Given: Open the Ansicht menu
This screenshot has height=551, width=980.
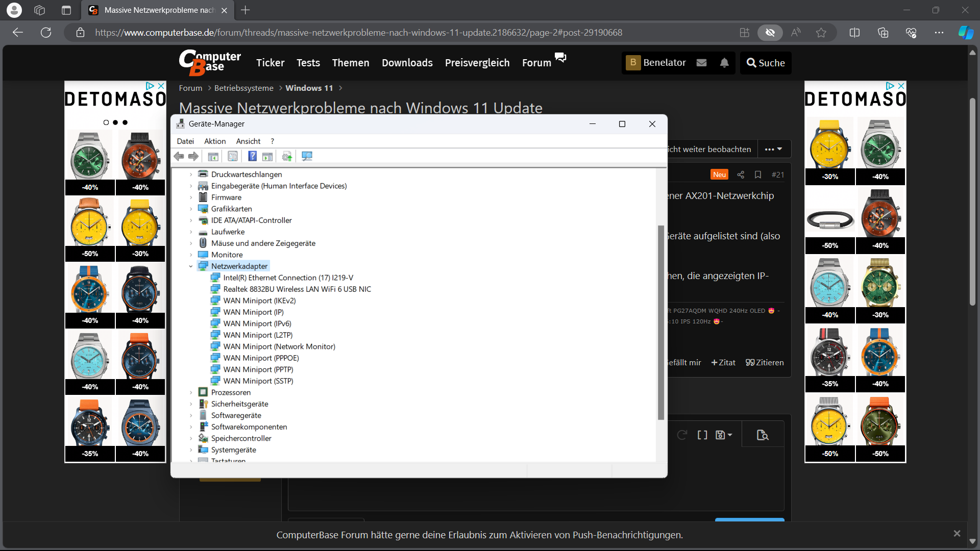Looking at the screenshot, I should [x=248, y=141].
